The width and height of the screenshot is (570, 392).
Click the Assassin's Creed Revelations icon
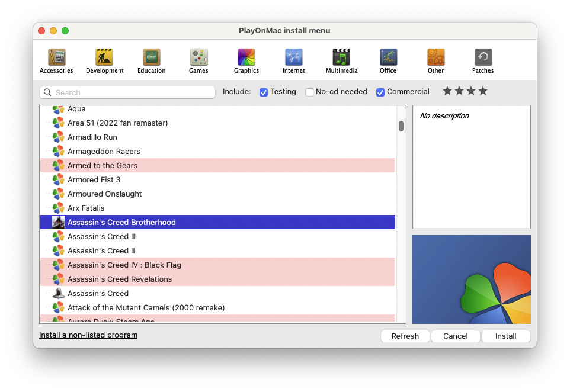[x=59, y=279]
